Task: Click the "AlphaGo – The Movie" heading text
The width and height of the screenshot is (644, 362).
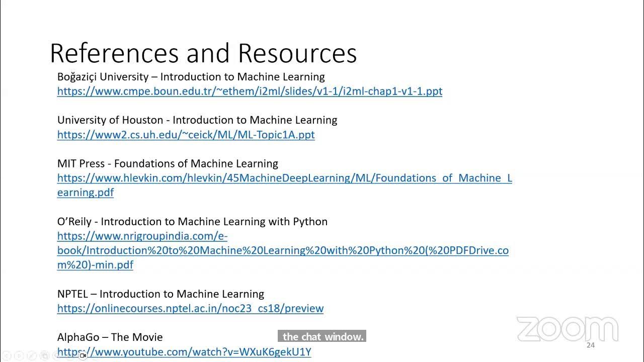Action: pos(110,337)
